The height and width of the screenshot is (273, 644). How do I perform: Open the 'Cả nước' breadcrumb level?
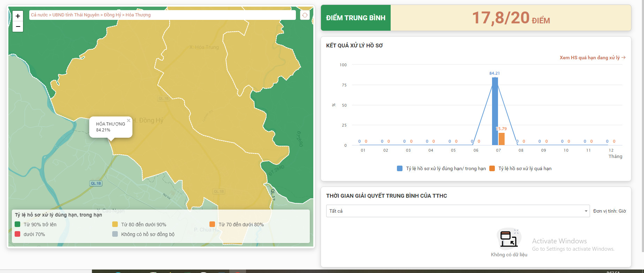click(39, 15)
